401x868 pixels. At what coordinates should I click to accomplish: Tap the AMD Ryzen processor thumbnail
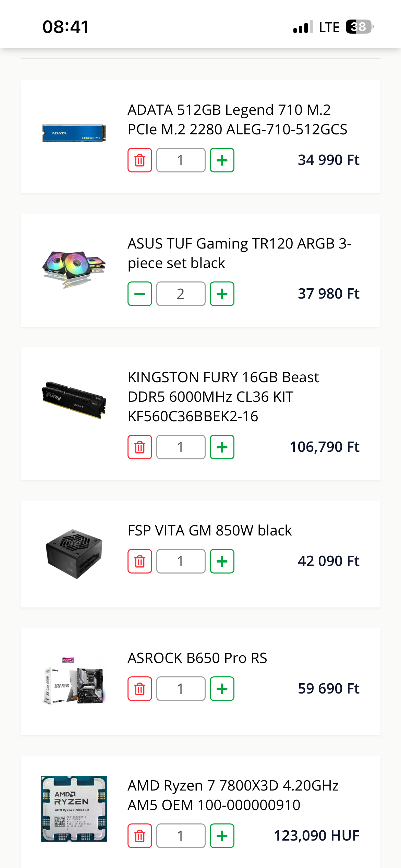pyautogui.click(x=74, y=809)
